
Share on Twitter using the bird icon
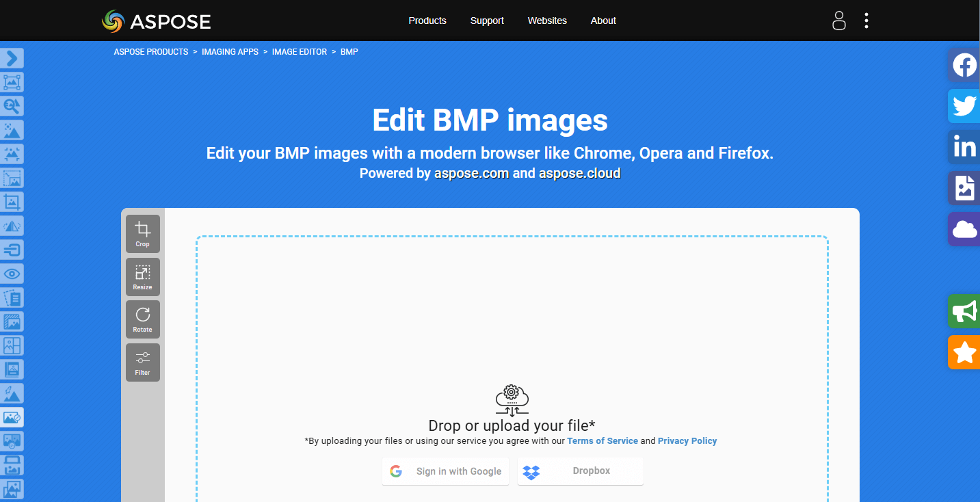tap(964, 106)
